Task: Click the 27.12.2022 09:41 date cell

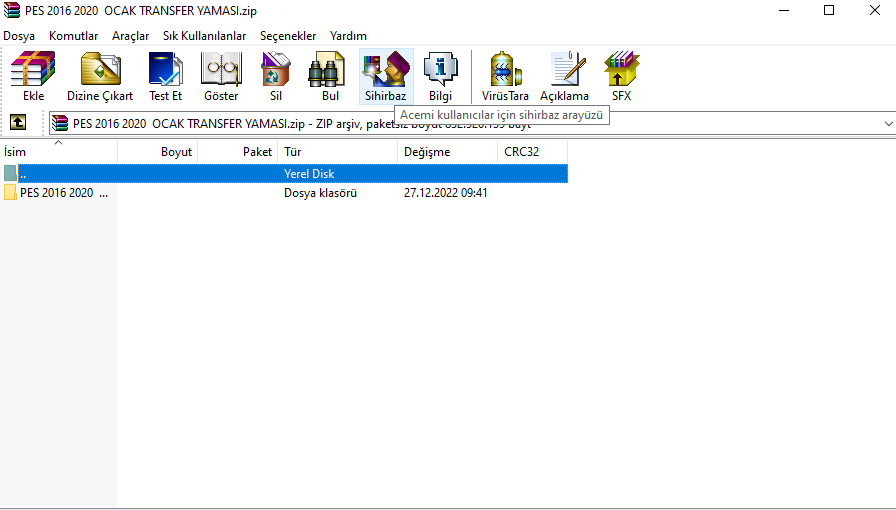Action: pyautogui.click(x=446, y=193)
